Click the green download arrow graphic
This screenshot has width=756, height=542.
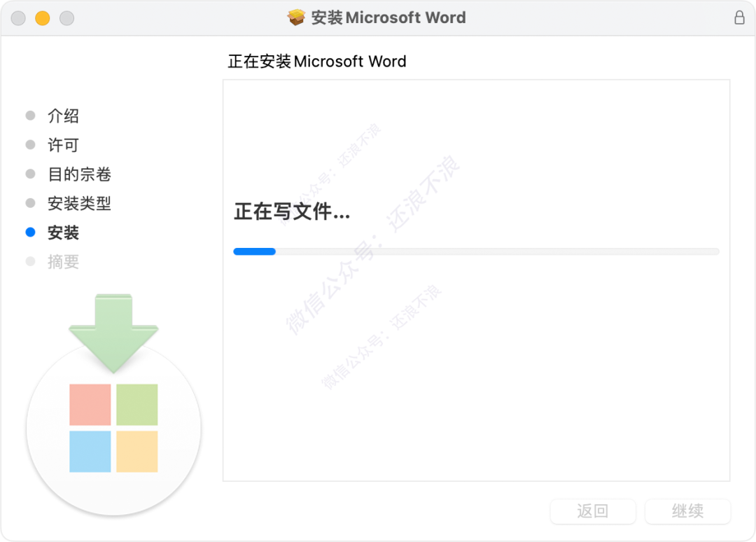[x=113, y=333]
